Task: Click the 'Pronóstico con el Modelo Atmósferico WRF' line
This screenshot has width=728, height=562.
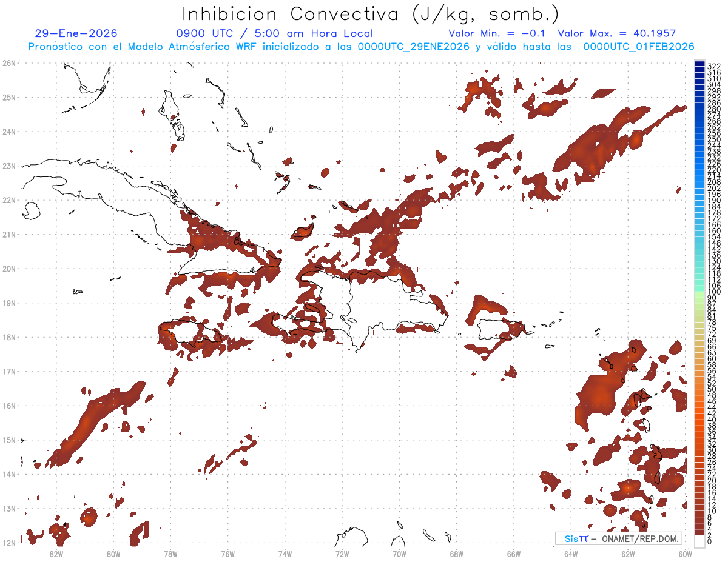Action: pyautogui.click(x=362, y=47)
